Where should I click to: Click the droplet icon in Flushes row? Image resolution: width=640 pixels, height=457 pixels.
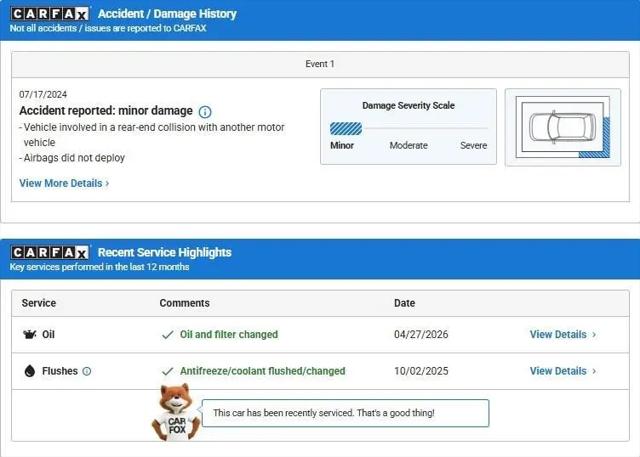click(x=29, y=371)
